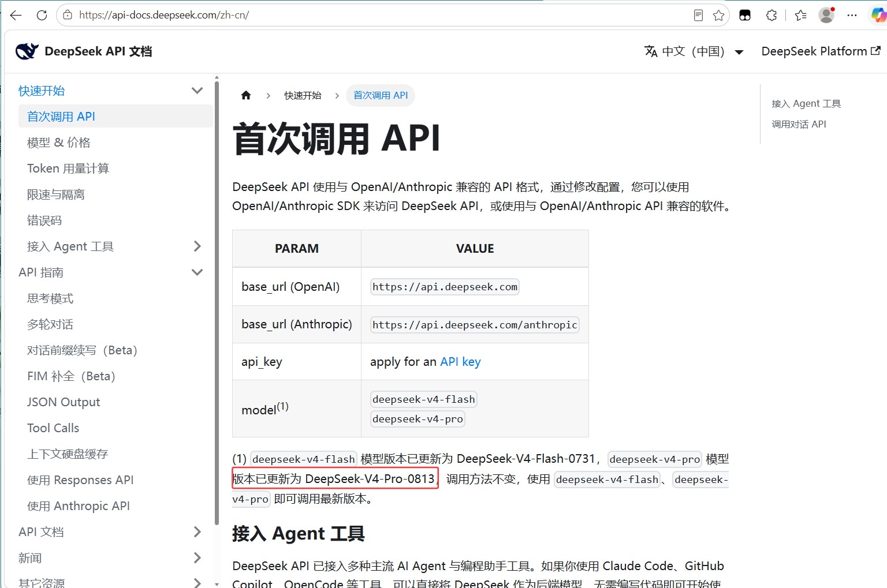Open site info via the padlock icon
Viewport: 887px width, 588px height.
(68, 15)
